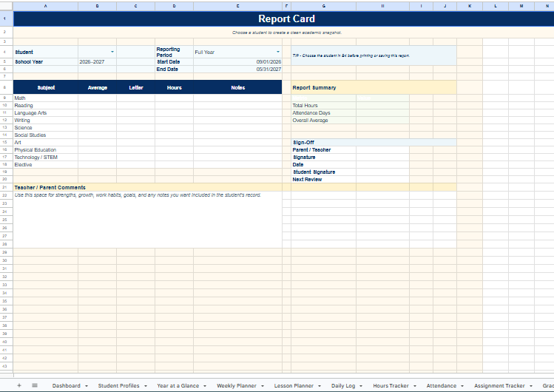Open the Lesson Planner tab

[294, 385]
